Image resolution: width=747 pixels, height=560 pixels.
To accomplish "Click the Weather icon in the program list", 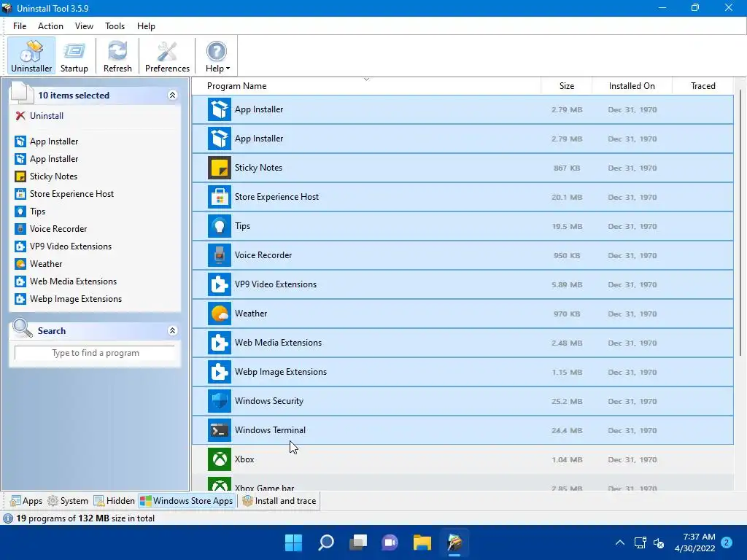I will [220, 314].
